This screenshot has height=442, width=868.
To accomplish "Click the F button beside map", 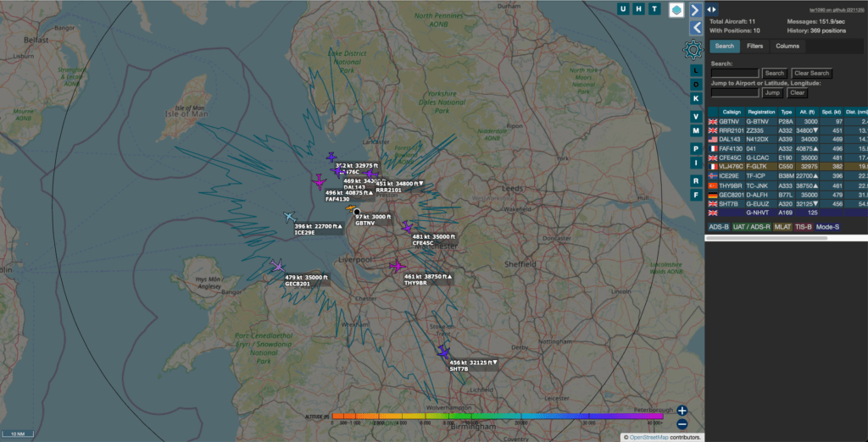I will 696,195.
